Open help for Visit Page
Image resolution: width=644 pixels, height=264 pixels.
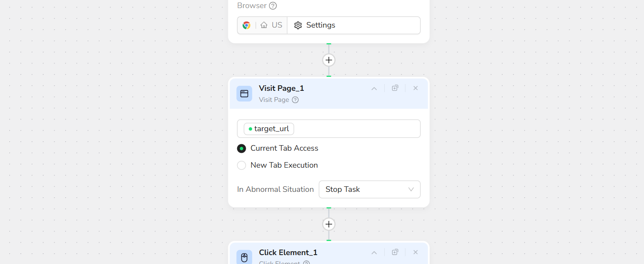[295, 100]
